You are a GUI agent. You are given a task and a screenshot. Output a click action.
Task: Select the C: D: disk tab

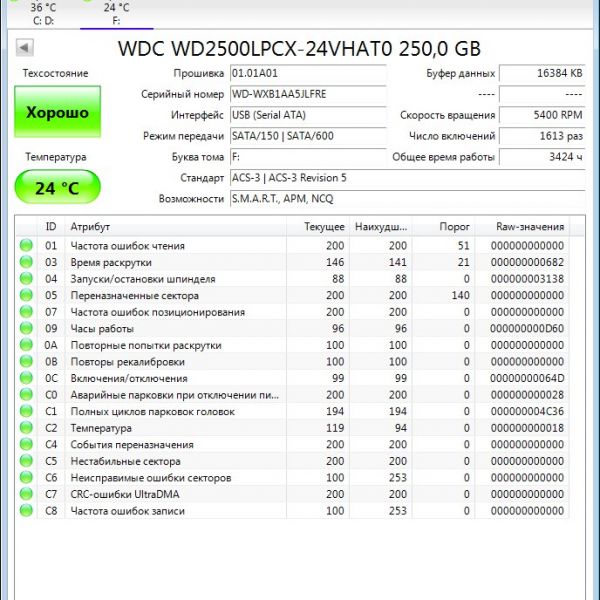[x=43, y=14]
